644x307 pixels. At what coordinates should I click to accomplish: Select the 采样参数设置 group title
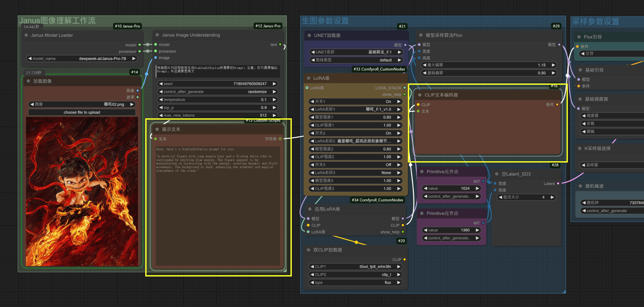point(595,21)
